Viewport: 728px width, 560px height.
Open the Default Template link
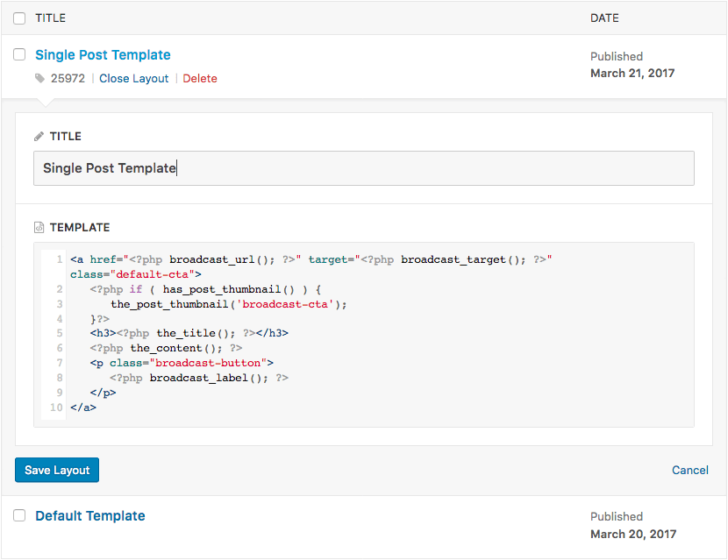[90, 516]
